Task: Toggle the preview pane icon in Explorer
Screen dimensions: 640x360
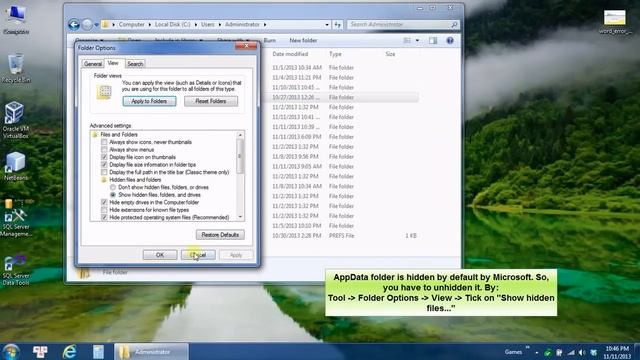Action: (433, 40)
